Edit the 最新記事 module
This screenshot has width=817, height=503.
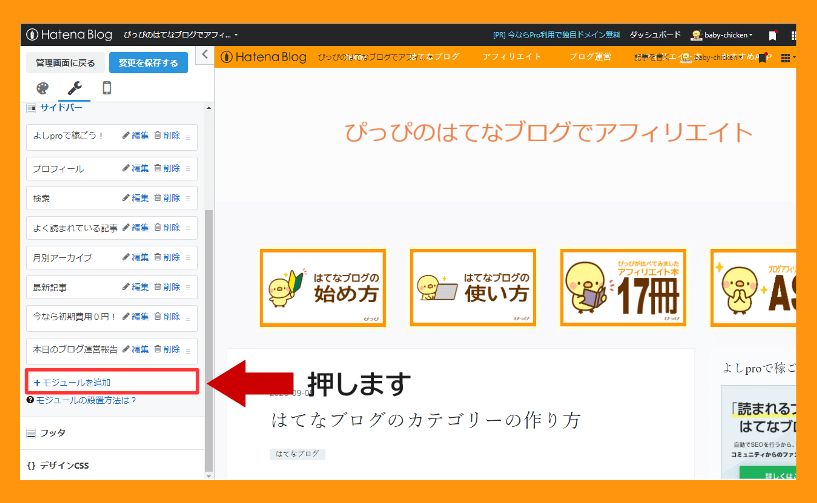(x=135, y=287)
